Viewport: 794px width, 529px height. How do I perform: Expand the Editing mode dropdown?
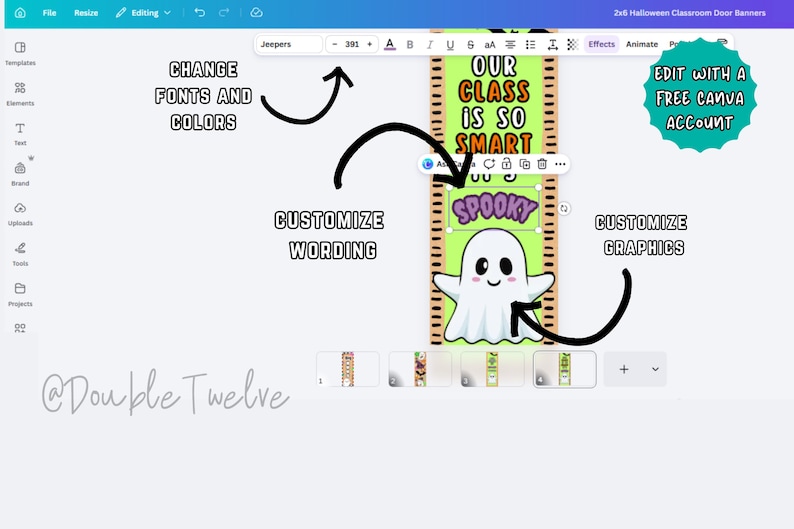click(143, 13)
